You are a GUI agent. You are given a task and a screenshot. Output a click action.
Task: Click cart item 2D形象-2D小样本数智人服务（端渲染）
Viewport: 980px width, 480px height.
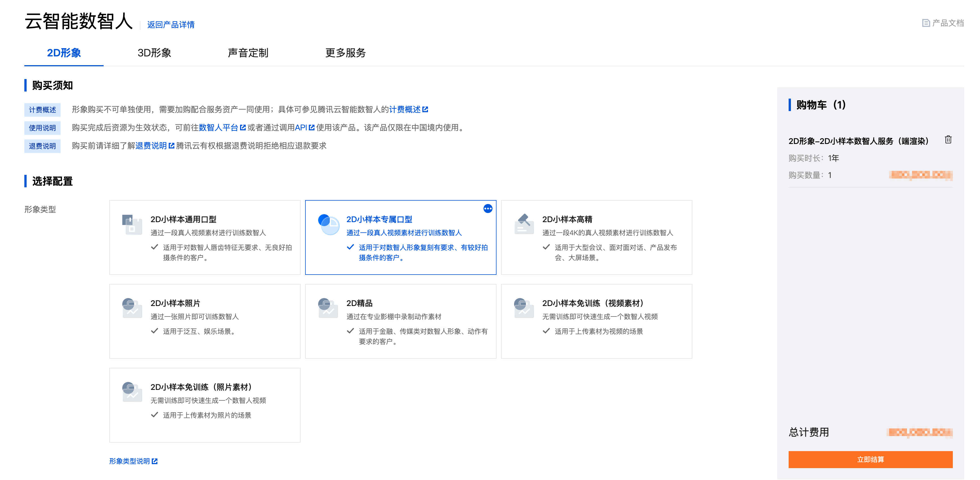[859, 141]
